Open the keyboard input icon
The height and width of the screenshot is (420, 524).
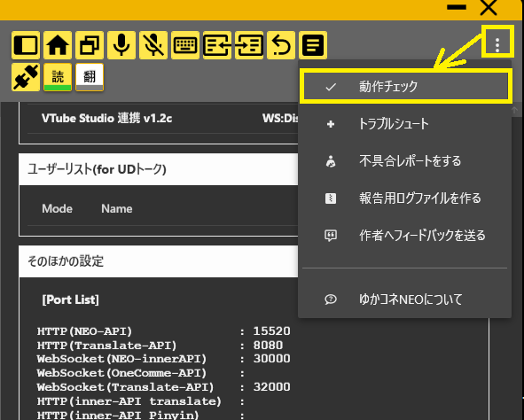click(x=185, y=45)
